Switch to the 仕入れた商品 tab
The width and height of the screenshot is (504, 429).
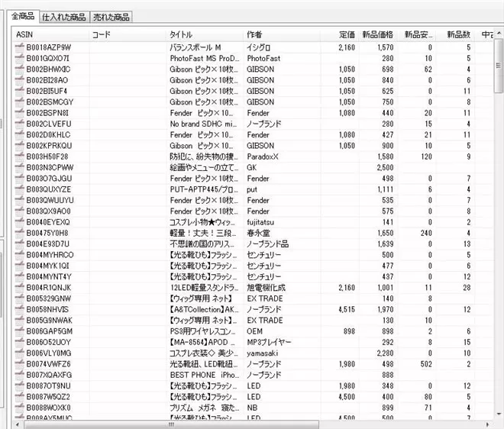point(64,17)
